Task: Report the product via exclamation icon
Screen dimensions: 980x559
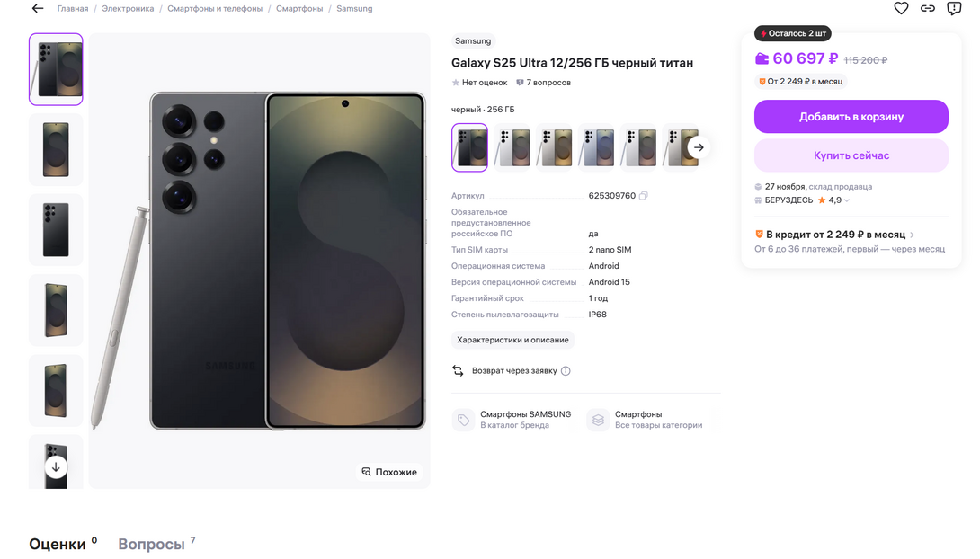Action: (954, 8)
